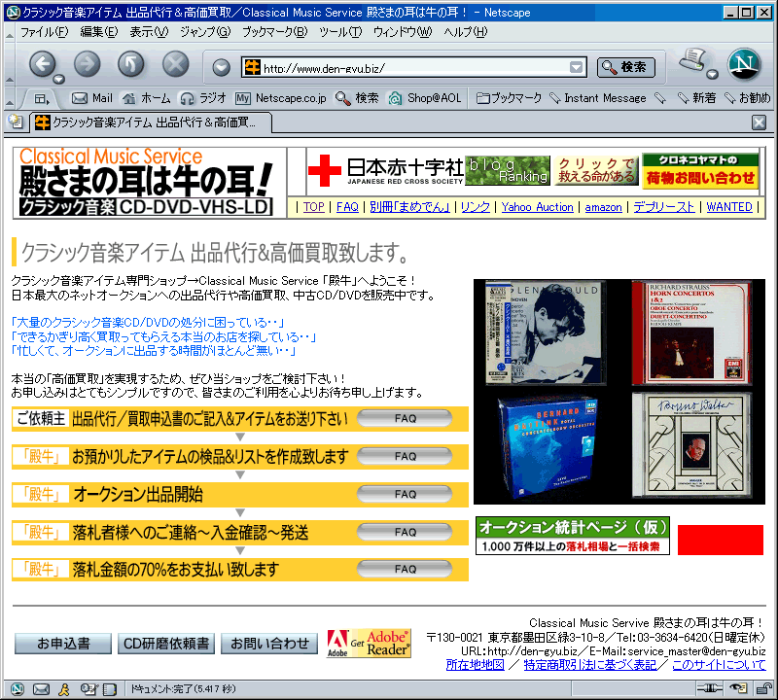
Task: Expand the URL bar history dropdown
Action: click(x=576, y=67)
